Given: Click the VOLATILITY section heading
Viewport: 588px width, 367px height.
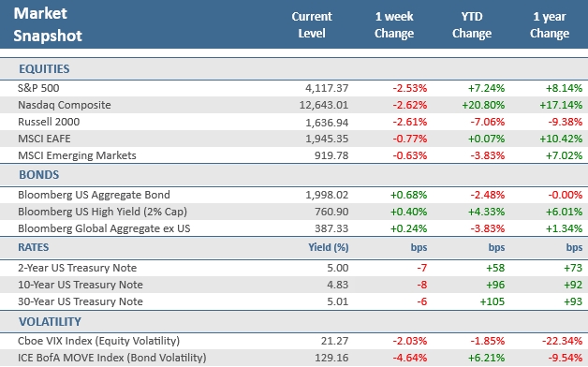Looking at the screenshot, I should tap(50, 322).
